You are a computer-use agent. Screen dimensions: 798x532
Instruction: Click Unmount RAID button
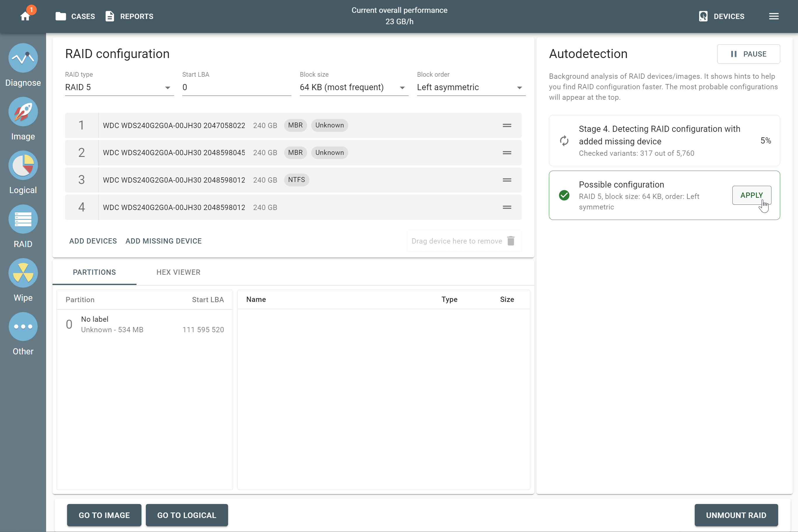pos(736,515)
